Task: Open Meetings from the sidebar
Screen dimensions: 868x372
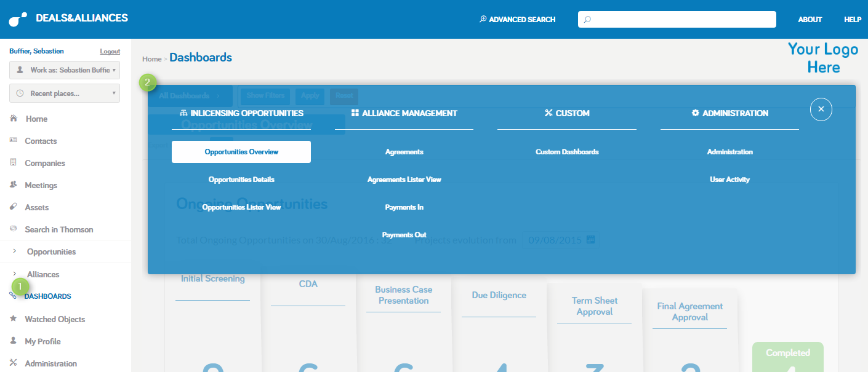Action: (41, 185)
